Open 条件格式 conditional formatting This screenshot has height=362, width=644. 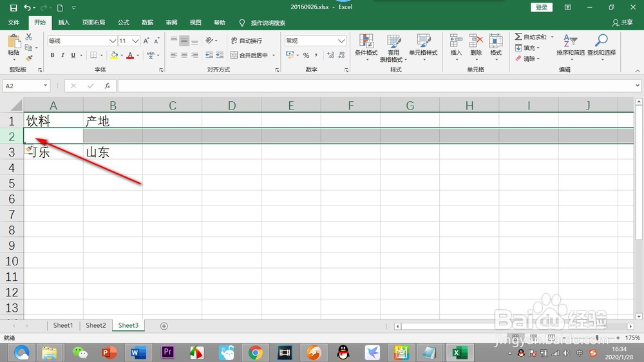coord(366,47)
